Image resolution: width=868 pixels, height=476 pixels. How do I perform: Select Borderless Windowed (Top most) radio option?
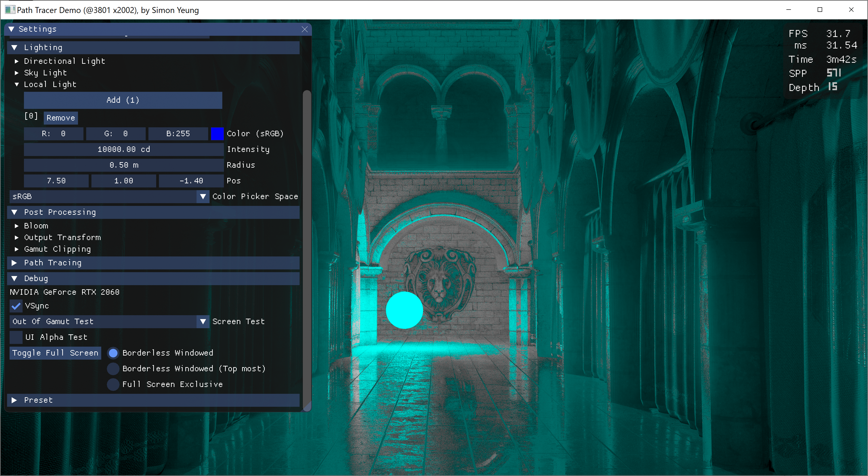point(113,369)
